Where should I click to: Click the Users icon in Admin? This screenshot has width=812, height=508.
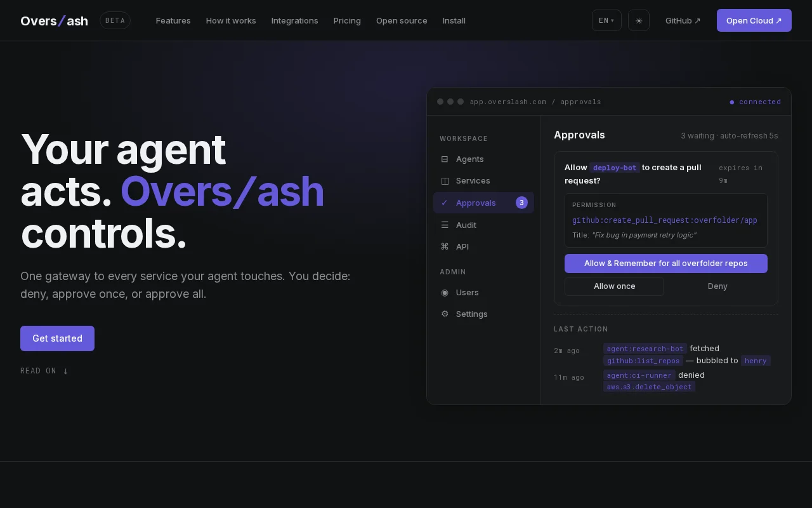445,292
